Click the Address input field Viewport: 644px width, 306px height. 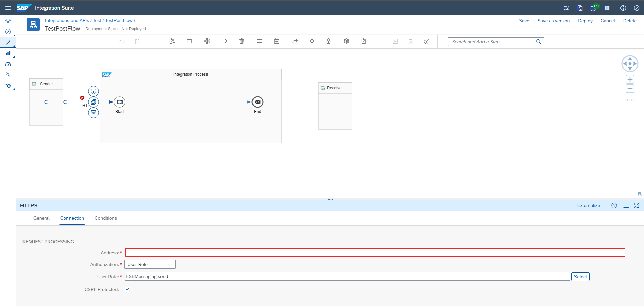click(375, 252)
